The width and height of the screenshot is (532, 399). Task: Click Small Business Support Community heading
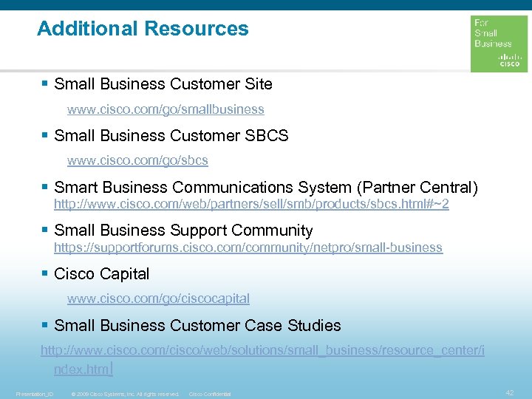tap(183, 231)
